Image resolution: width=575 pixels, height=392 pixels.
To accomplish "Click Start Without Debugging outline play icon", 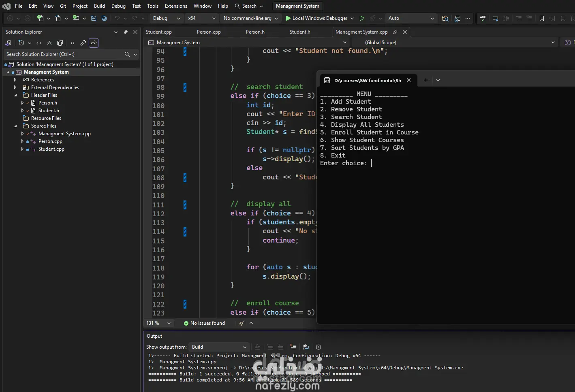I will [x=362, y=18].
